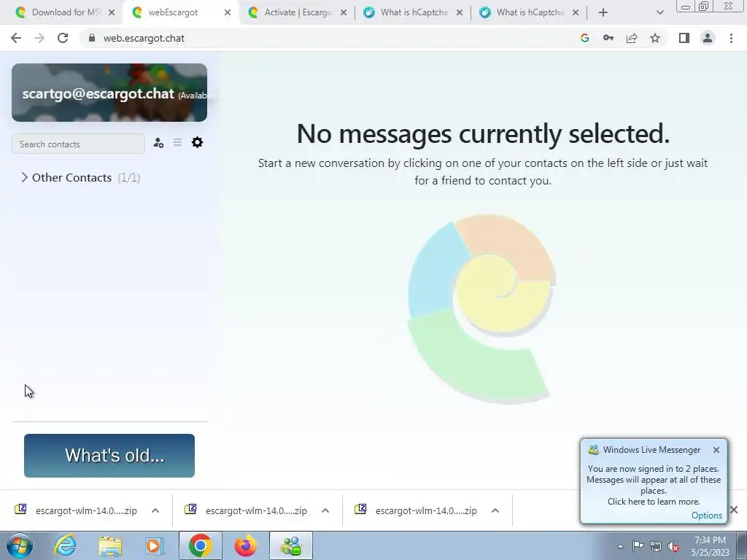This screenshot has width=747, height=560.
Task: Open Windows Live Messenger from the taskbar
Action: point(291,545)
